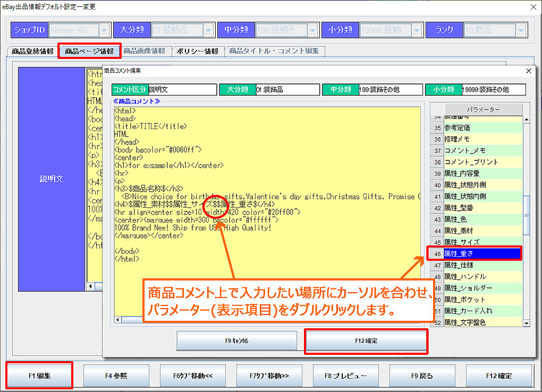The width and height of the screenshot is (542, 392).
Task: Click the F1 編集 button
Action: coord(39,376)
